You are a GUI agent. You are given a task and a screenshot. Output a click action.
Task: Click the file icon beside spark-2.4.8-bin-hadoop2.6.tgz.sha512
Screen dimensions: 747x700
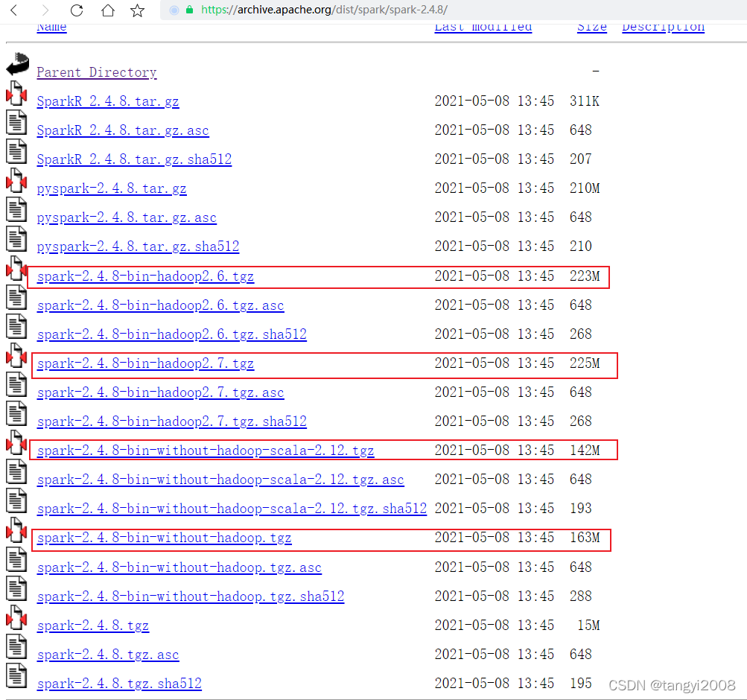16,326
